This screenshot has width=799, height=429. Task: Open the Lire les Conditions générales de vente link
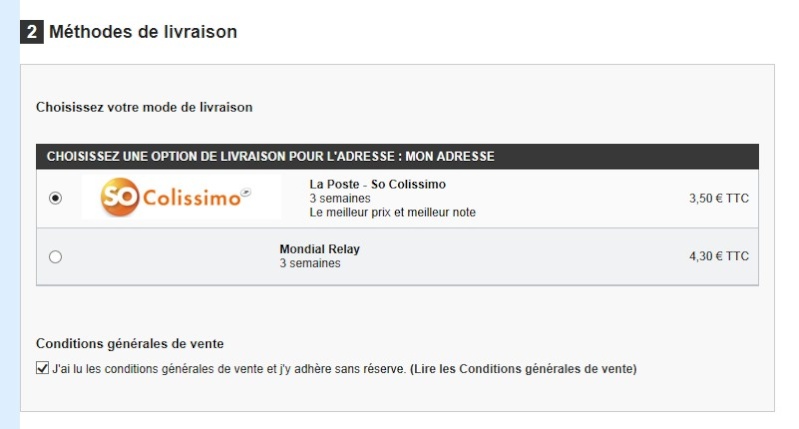pos(523,369)
